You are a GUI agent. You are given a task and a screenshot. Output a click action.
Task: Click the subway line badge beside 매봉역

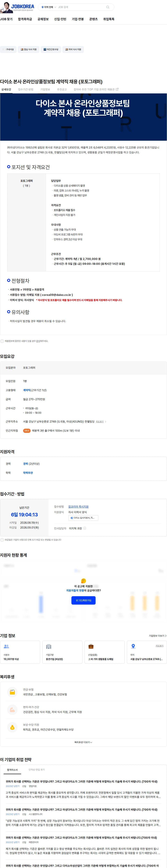[x=27, y=431]
